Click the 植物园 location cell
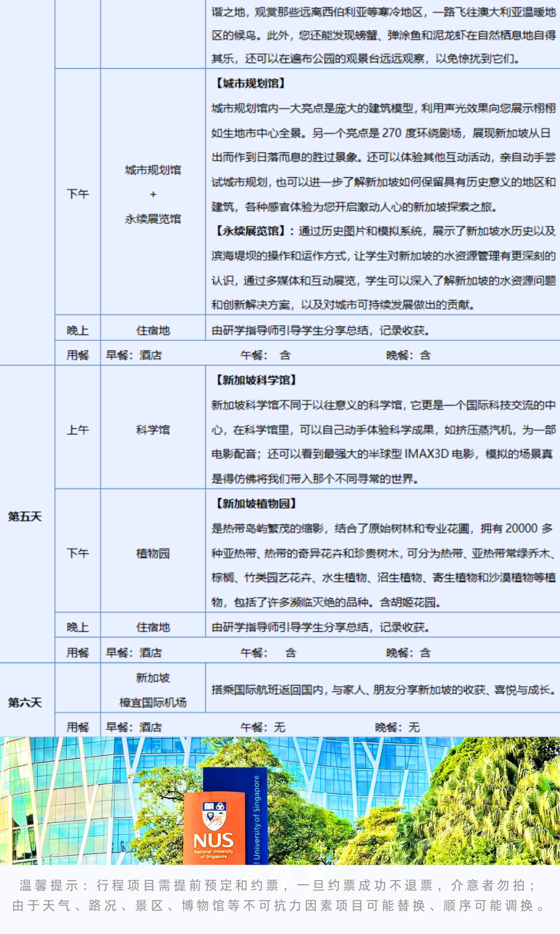The image size is (560, 934). tap(153, 553)
